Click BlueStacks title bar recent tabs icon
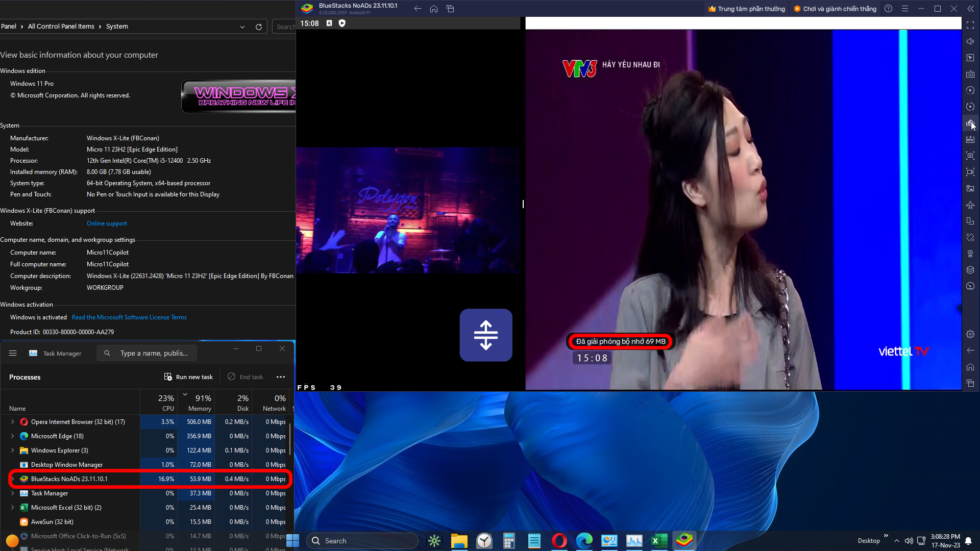Viewport: 980px width, 551px height. (450, 9)
